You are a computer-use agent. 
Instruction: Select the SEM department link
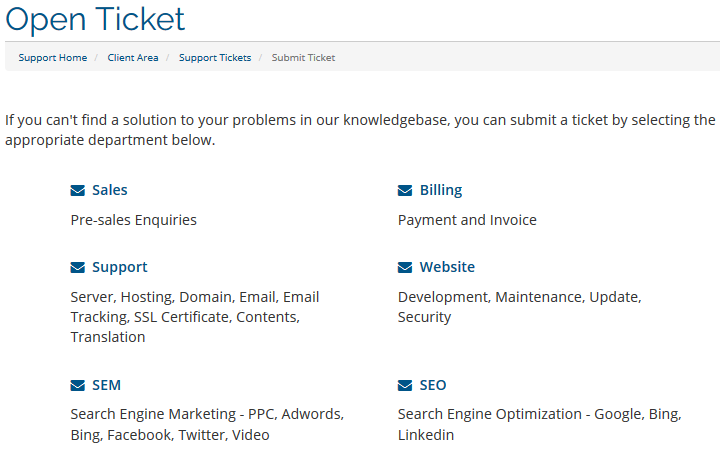tap(106, 385)
